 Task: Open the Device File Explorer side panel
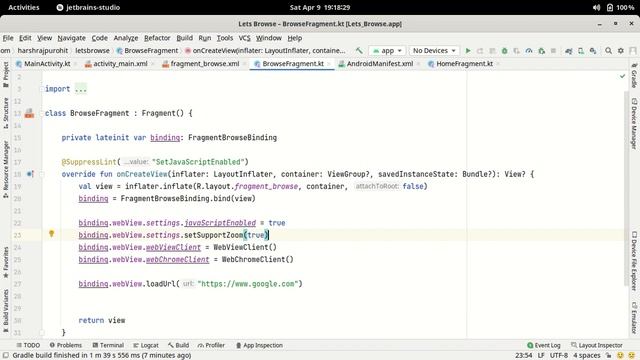coord(634,261)
